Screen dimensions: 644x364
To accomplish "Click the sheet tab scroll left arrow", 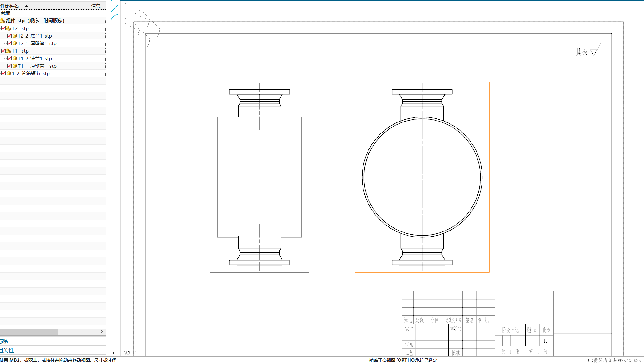I will [x=113, y=353].
